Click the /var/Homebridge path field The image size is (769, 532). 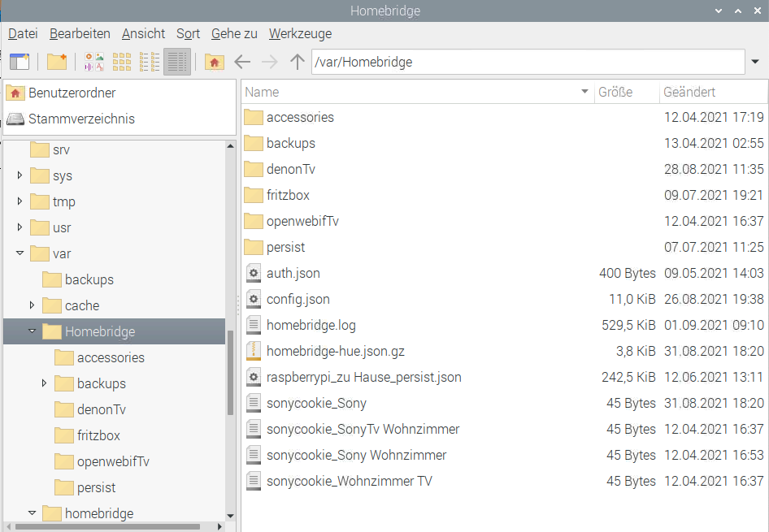(x=528, y=62)
